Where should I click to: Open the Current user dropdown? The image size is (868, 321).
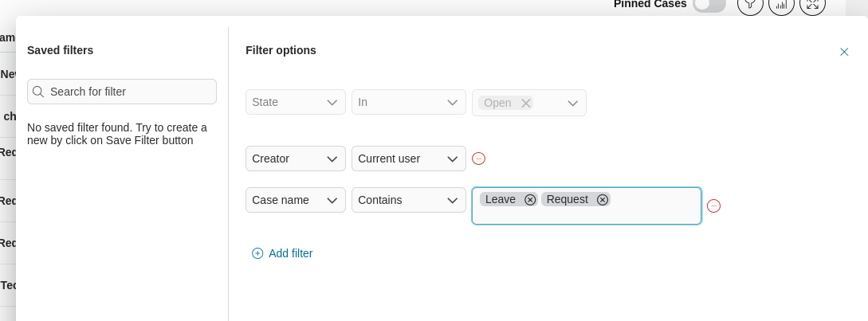point(409,159)
